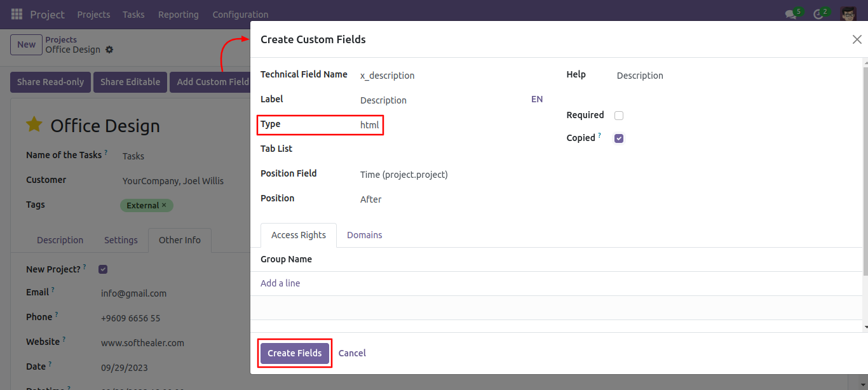This screenshot has height=390, width=868.
Task: Click the Phone field +9609 6656 55
Action: [x=130, y=318]
